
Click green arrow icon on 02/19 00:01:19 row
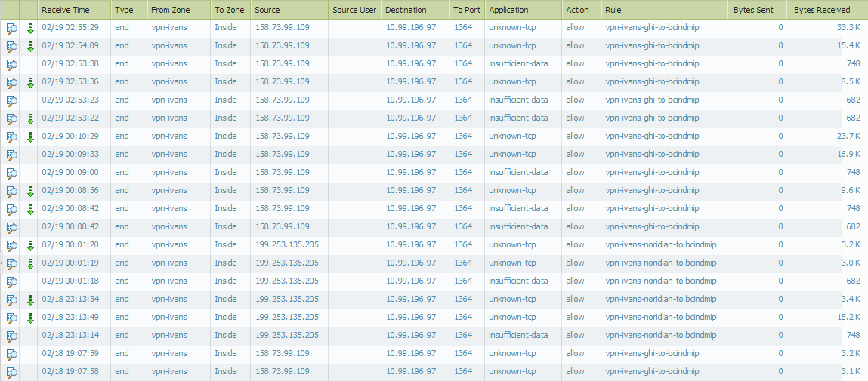pyautogui.click(x=30, y=264)
